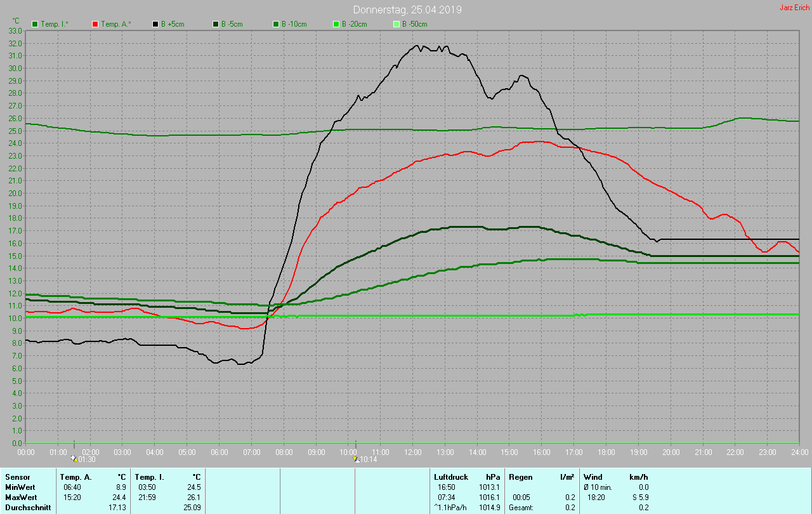Click the Wind column header
Image resolution: width=812 pixels, height=514 pixels.
(x=593, y=477)
